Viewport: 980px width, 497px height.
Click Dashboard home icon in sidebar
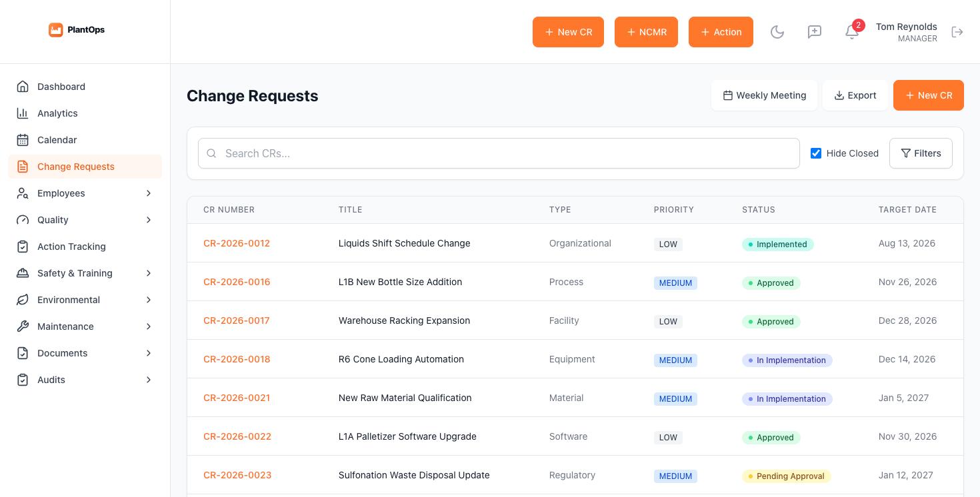pos(23,87)
